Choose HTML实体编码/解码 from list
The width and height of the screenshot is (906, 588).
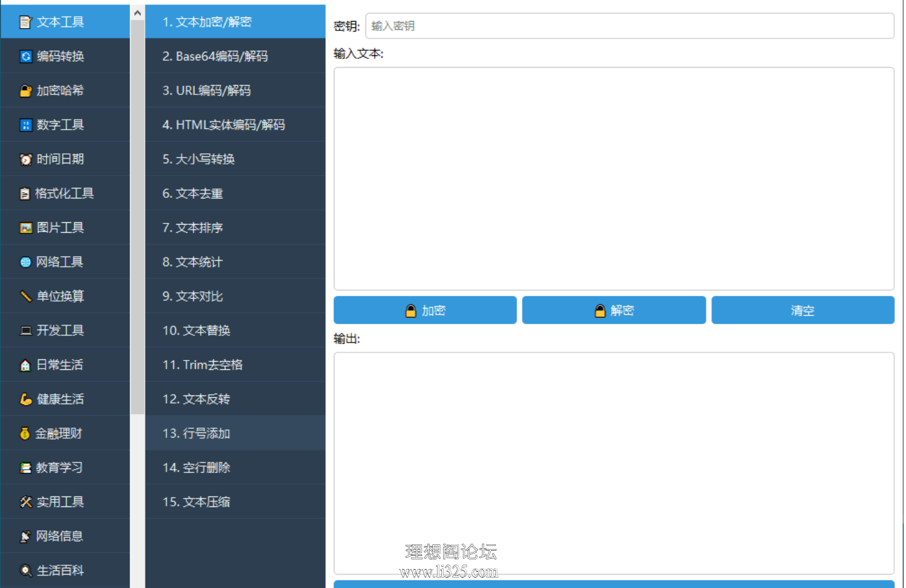click(x=235, y=125)
